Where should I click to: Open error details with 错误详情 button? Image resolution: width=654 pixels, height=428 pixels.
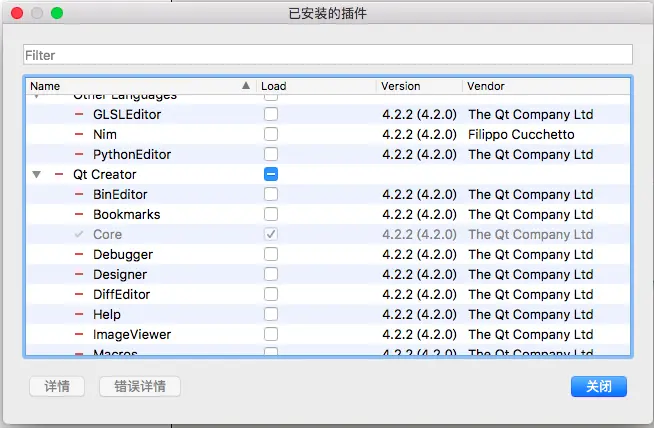click(140, 386)
